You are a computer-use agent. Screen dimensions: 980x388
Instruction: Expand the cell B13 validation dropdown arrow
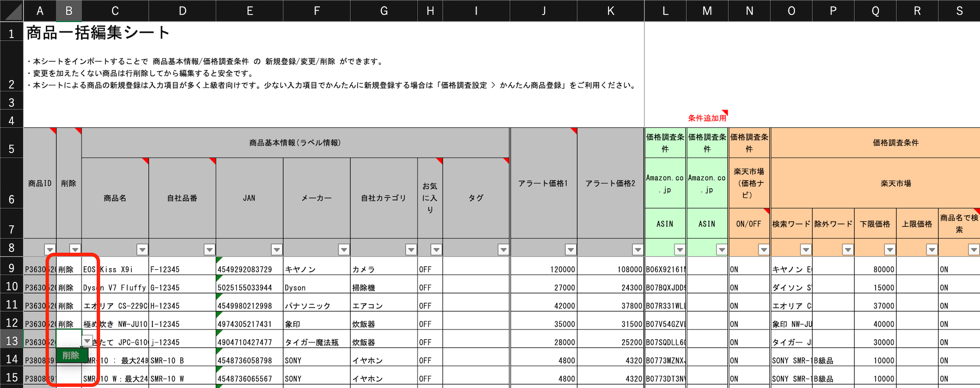coord(87,341)
